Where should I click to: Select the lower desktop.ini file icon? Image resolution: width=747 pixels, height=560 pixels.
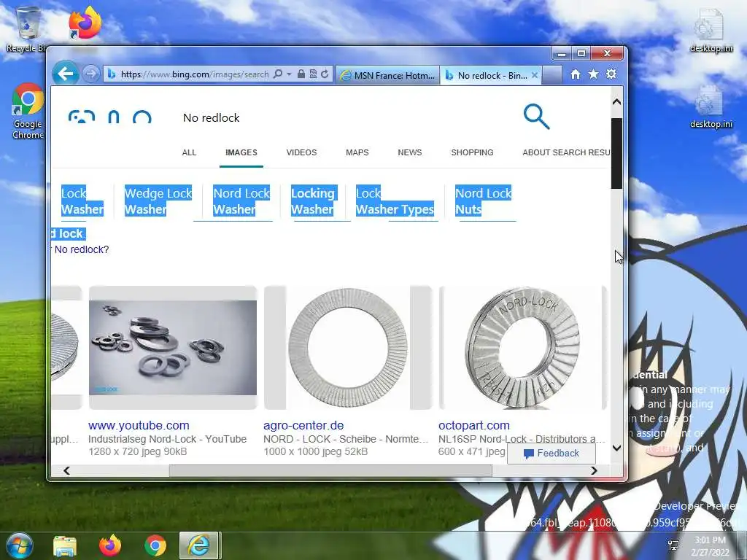point(711,106)
